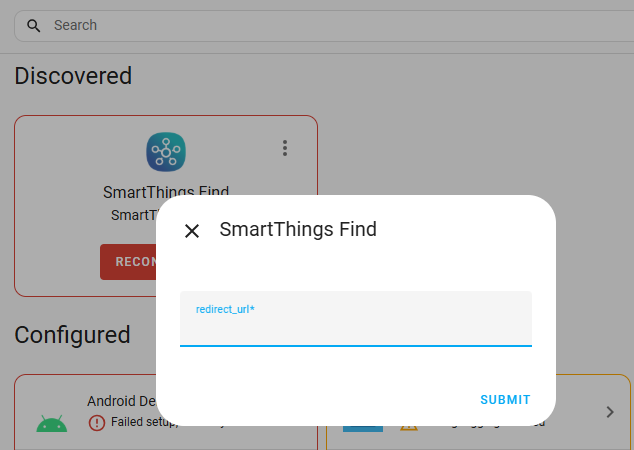This screenshot has height=450, width=634.
Task: Click the orange warning triangle icon
Action: [x=409, y=427]
